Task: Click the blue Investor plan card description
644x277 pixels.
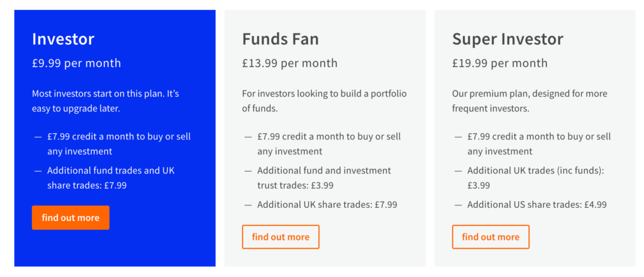Action: pyautogui.click(x=106, y=101)
